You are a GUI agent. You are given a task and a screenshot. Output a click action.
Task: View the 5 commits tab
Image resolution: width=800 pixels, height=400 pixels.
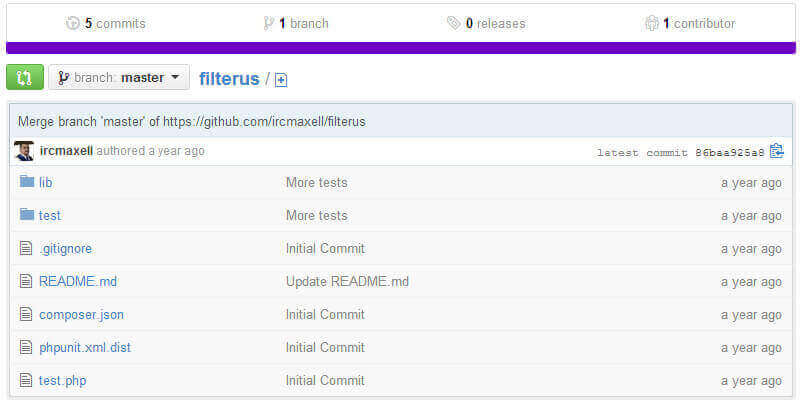(x=106, y=23)
